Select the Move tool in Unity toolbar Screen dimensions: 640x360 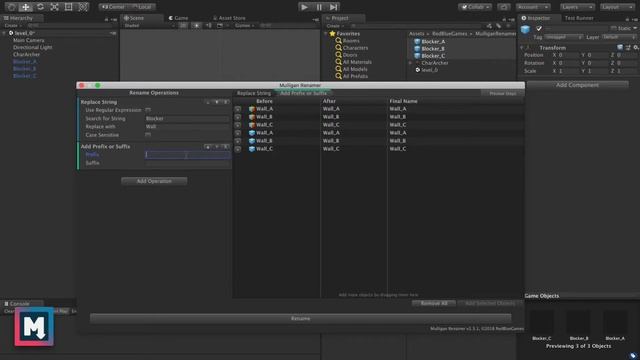(x=26, y=7)
